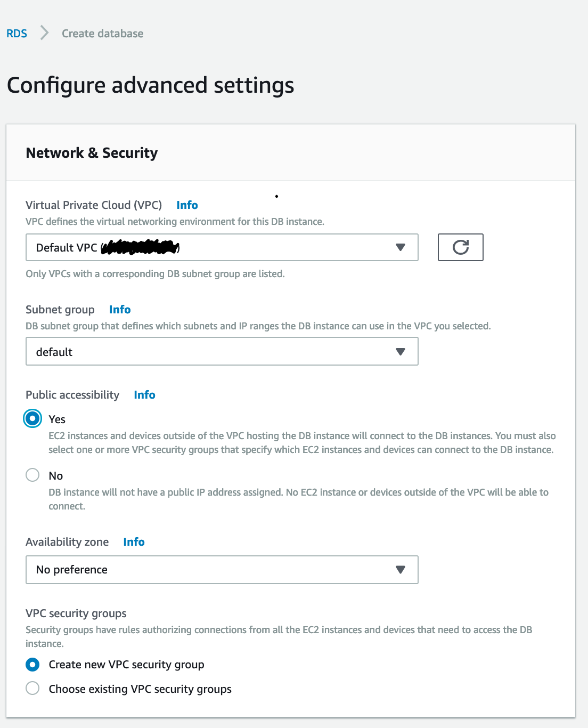Image resolution: width=588 pixels, height=728 pixels.
Task: Choose existing VPC security groups option
Action: (x=32, y=688)
